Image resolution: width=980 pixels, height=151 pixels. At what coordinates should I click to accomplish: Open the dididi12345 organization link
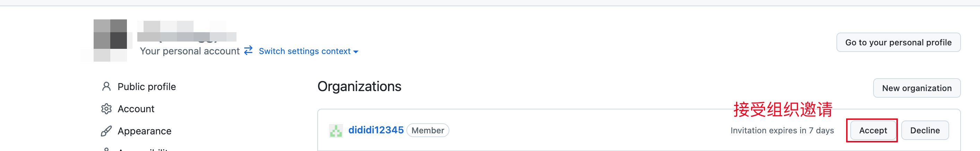pyautogui.click(x=376, y=130)
